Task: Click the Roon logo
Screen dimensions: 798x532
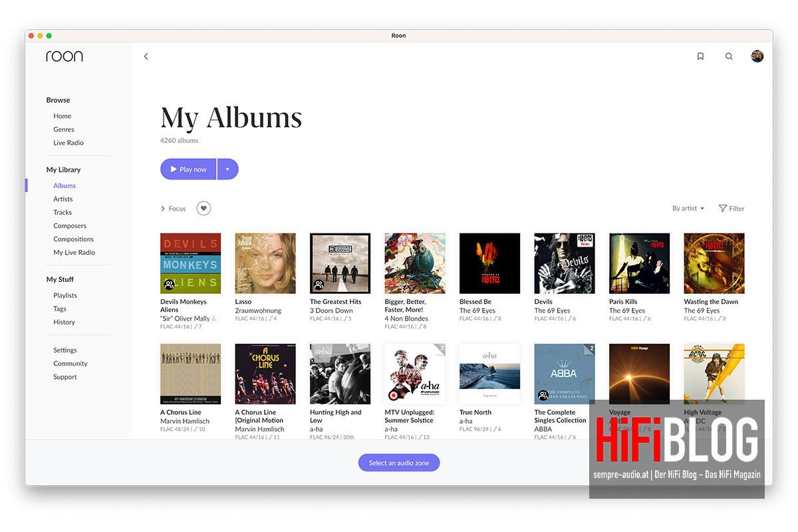Action: (64, 56)
